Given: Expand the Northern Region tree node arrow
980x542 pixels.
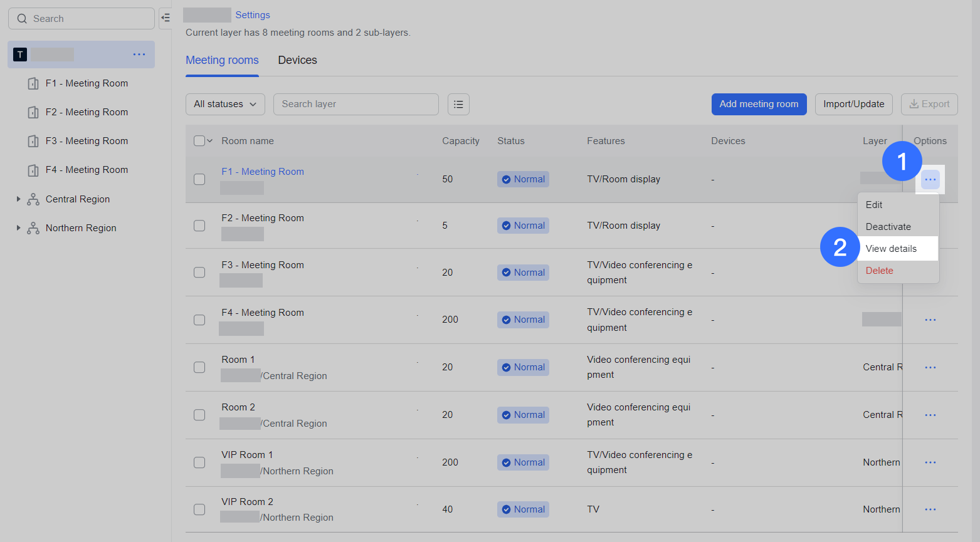Looking at the screenshot, I should [18, 228].
